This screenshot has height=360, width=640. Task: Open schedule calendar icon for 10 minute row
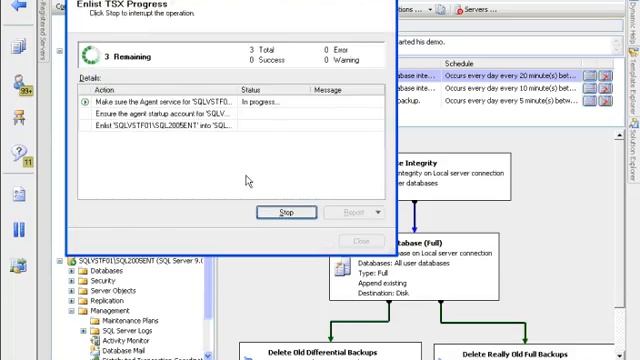[590, 88]
